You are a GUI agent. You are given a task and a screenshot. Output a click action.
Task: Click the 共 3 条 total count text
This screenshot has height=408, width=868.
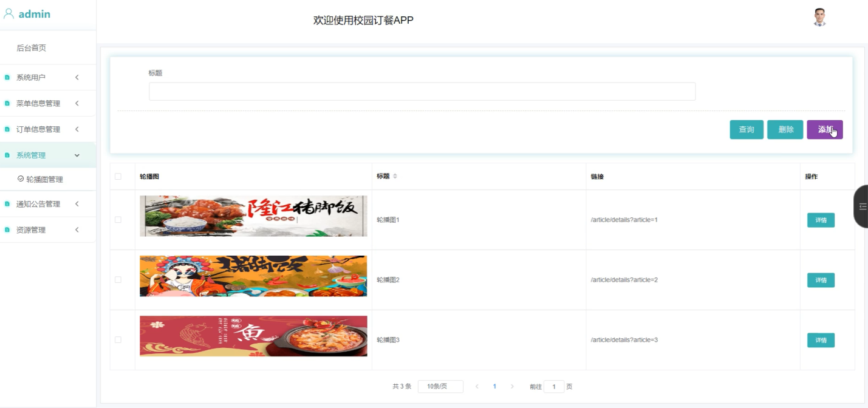tap(402, 386)
